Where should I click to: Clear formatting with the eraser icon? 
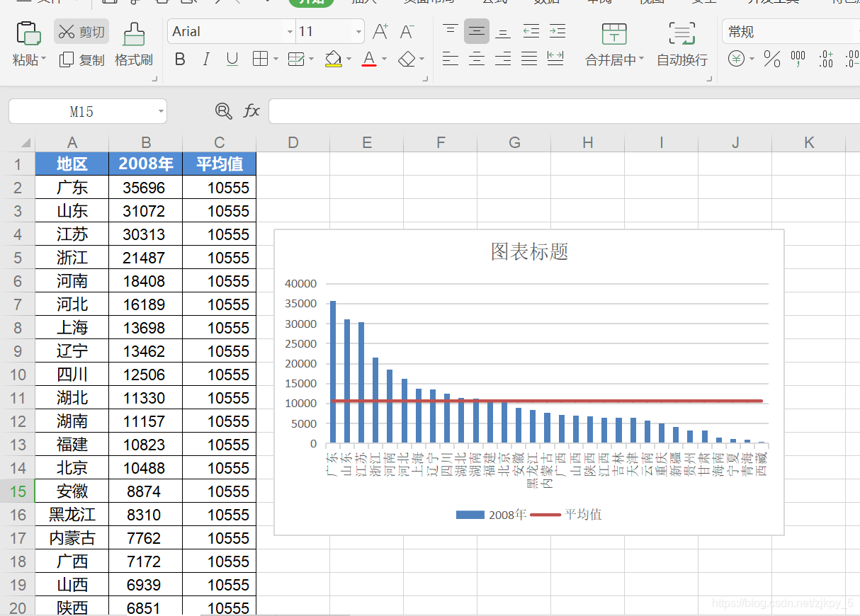(x=407, y=59)
